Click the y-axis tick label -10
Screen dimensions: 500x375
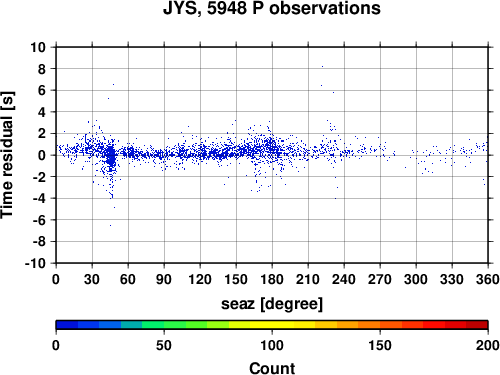[35, 263]
